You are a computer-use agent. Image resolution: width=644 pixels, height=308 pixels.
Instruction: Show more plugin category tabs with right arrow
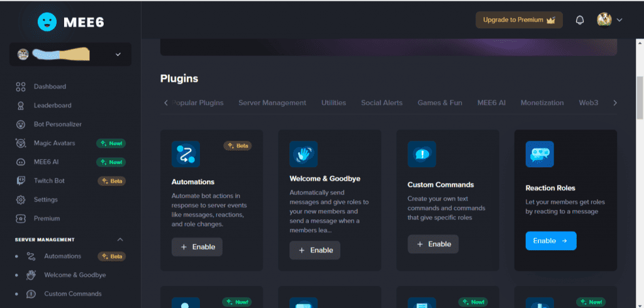click(615, 102)
